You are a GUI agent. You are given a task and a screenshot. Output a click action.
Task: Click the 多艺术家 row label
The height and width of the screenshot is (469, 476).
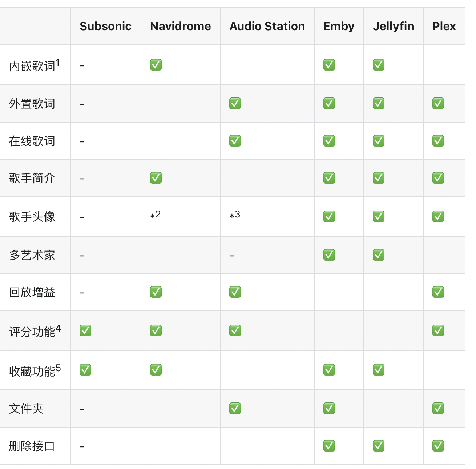click(x=32, y=255)
